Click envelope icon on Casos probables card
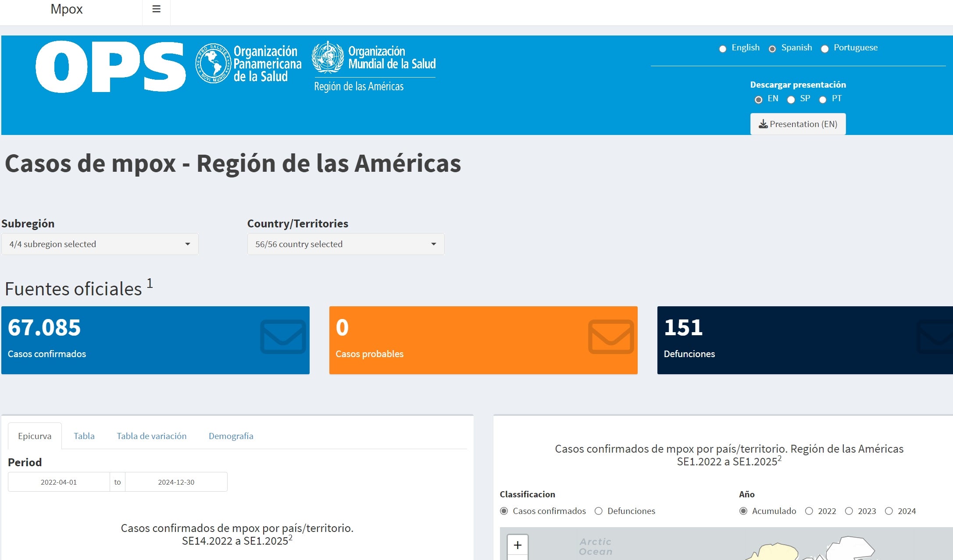953x560 pixels. [x=611, y=337]
